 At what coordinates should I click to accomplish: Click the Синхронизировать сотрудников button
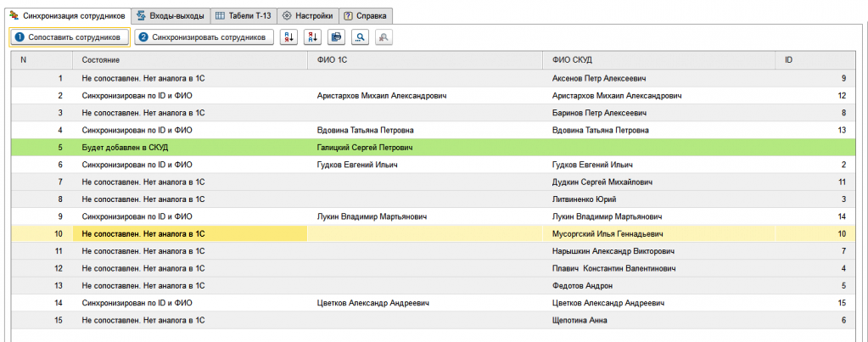(x=204, y=37)
